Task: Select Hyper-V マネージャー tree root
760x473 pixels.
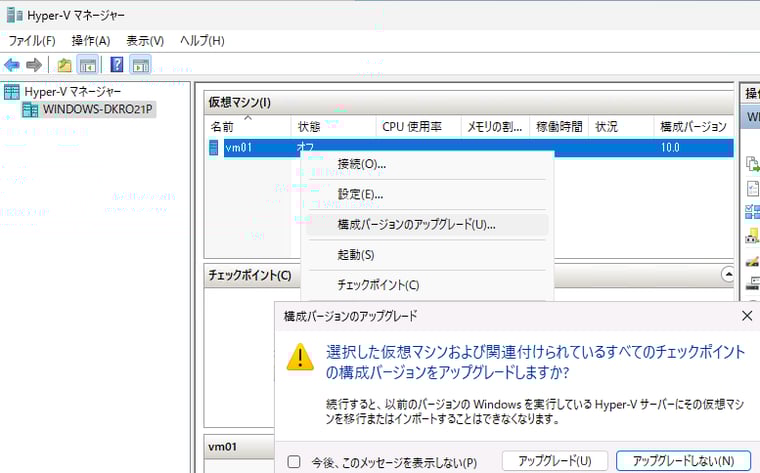Action: coord(73,92)
